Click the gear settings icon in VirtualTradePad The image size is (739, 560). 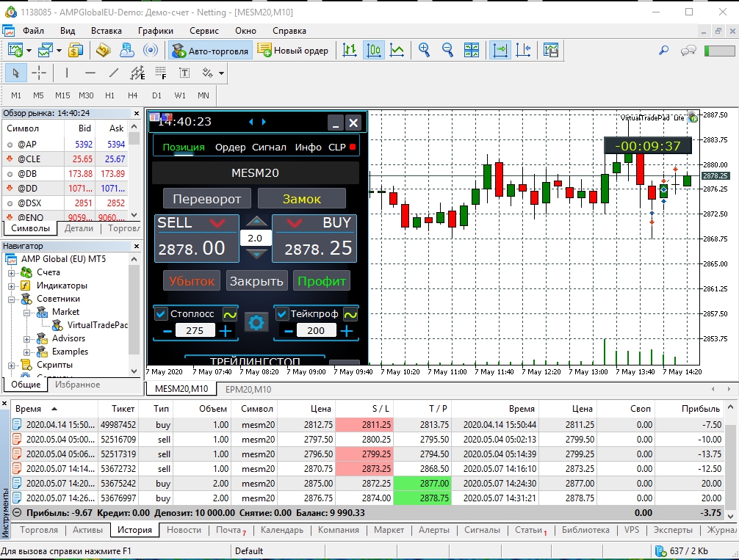(256, 323)
